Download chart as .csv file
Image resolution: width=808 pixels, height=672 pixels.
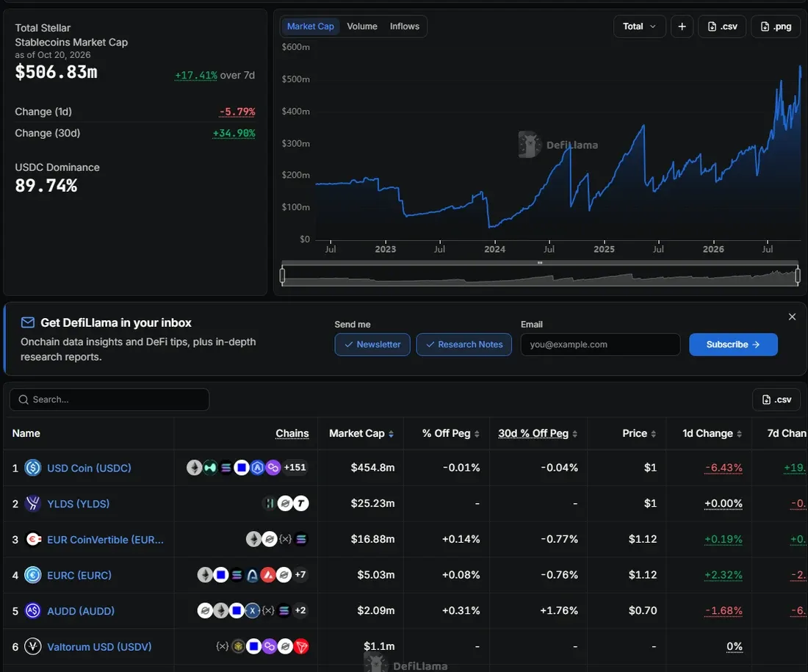coord(722,26)
